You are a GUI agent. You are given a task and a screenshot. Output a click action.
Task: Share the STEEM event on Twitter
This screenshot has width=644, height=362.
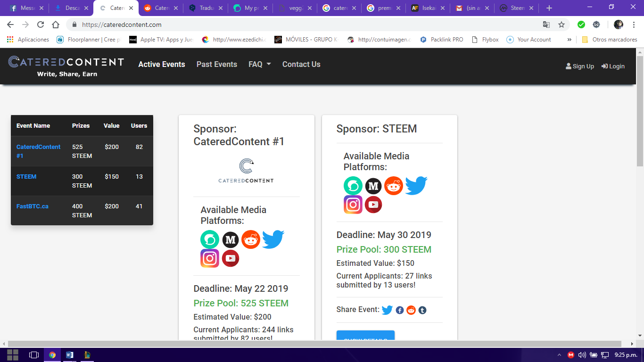(387, 310)
